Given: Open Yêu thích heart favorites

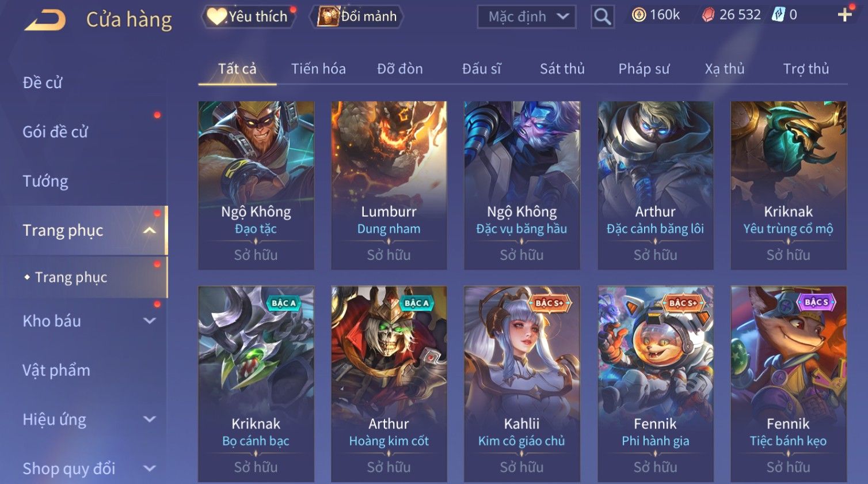Looking at the screenshot, I should pos(248,17).
